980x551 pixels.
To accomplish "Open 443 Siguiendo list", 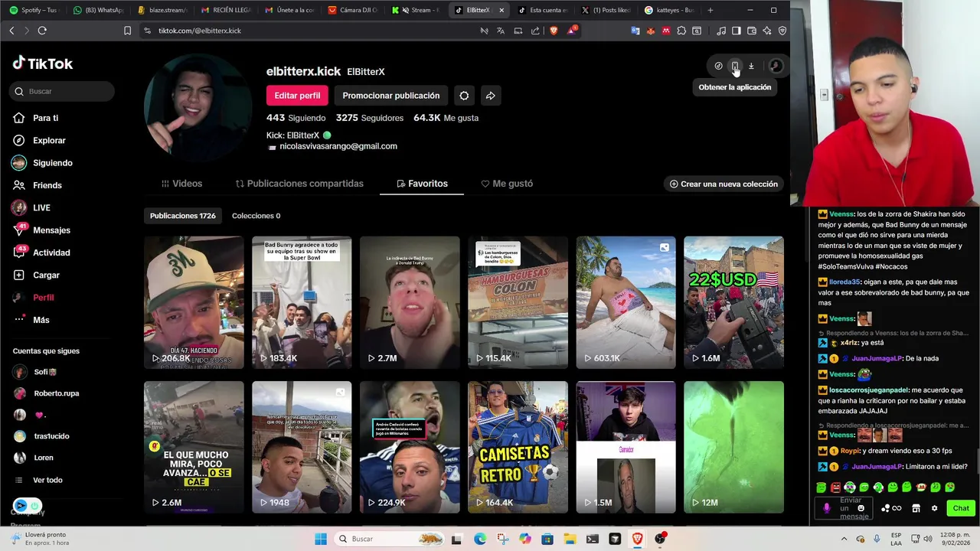I will coord(296,118).
